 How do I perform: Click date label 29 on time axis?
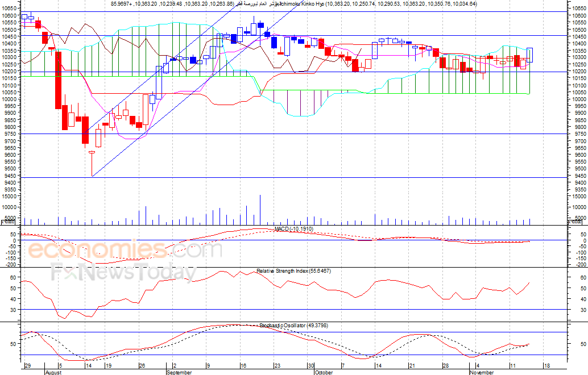(27, 366)
